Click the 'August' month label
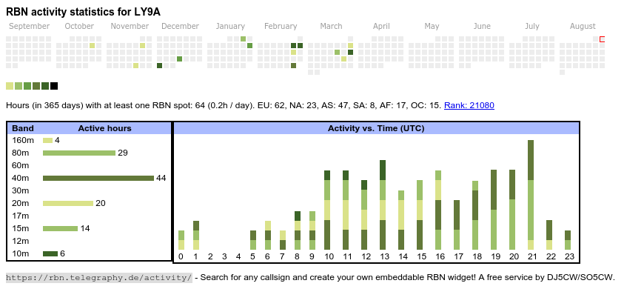Image resolution: width=644 pixels, height=289 pixels. point(583,27)
